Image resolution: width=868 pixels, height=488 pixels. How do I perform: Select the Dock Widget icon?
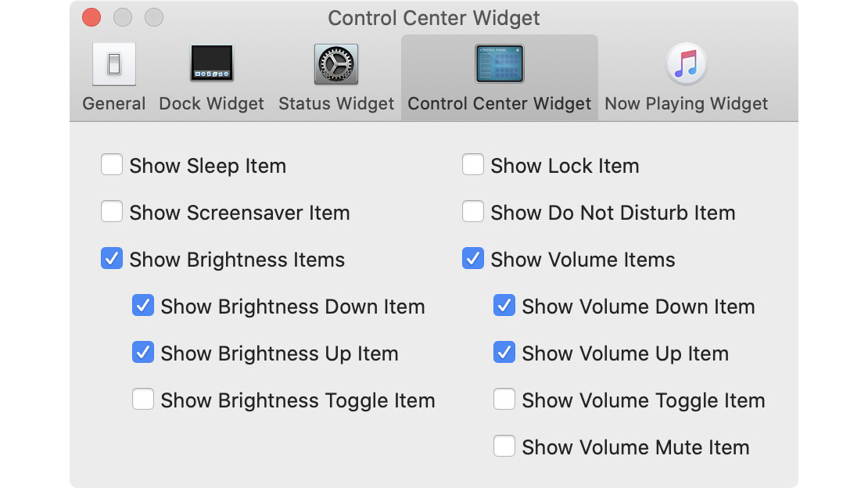click(x=211, y=63)
